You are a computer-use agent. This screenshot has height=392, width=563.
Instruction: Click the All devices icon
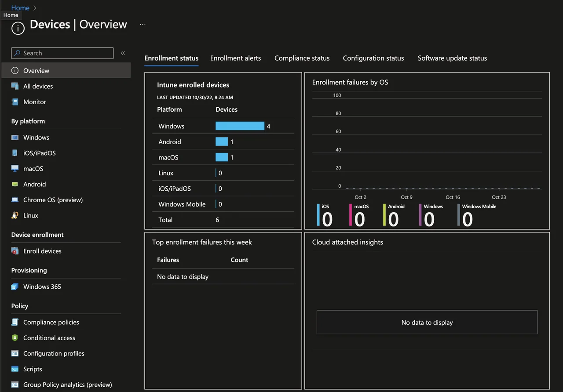click(15, 86)
